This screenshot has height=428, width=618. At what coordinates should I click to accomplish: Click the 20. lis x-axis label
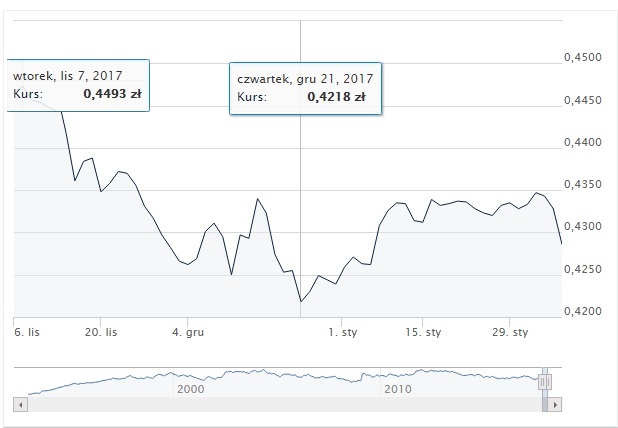101,332
